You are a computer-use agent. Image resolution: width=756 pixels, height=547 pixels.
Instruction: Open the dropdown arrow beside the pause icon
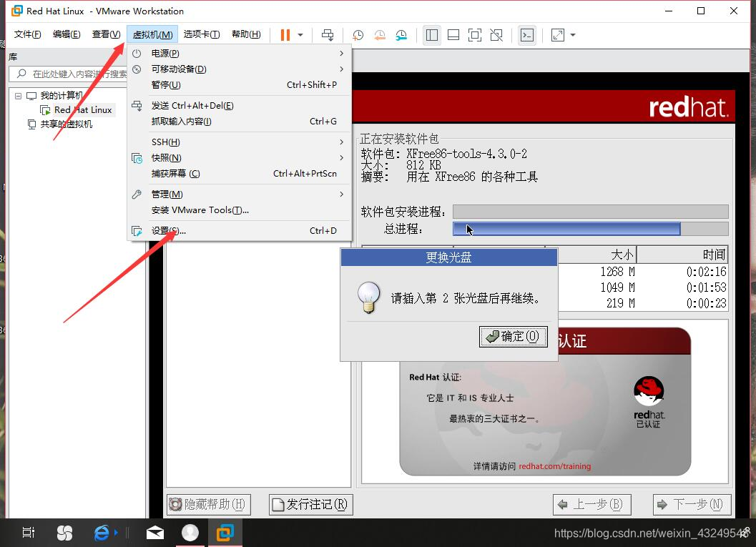300,35
